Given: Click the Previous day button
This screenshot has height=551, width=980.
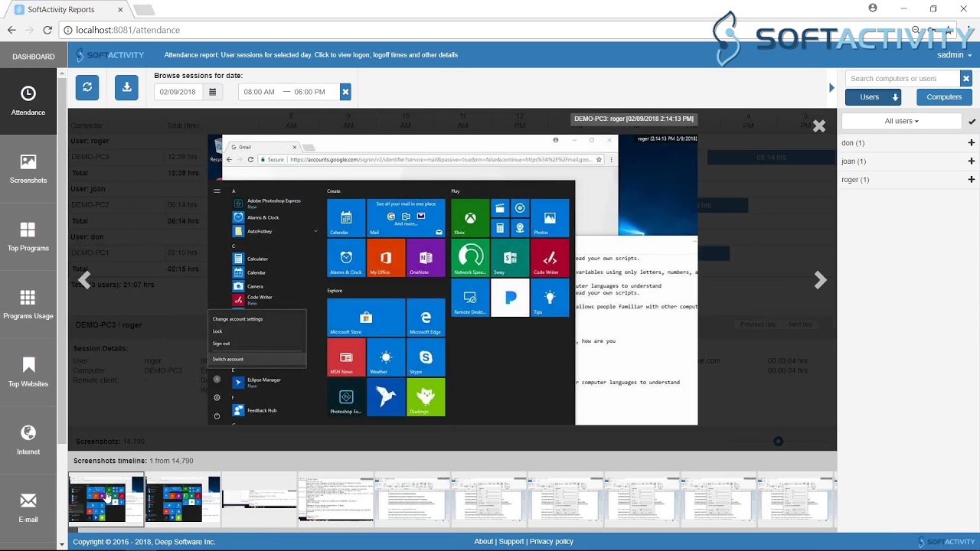Looking at the screenshot, I should tap(758, 324).
